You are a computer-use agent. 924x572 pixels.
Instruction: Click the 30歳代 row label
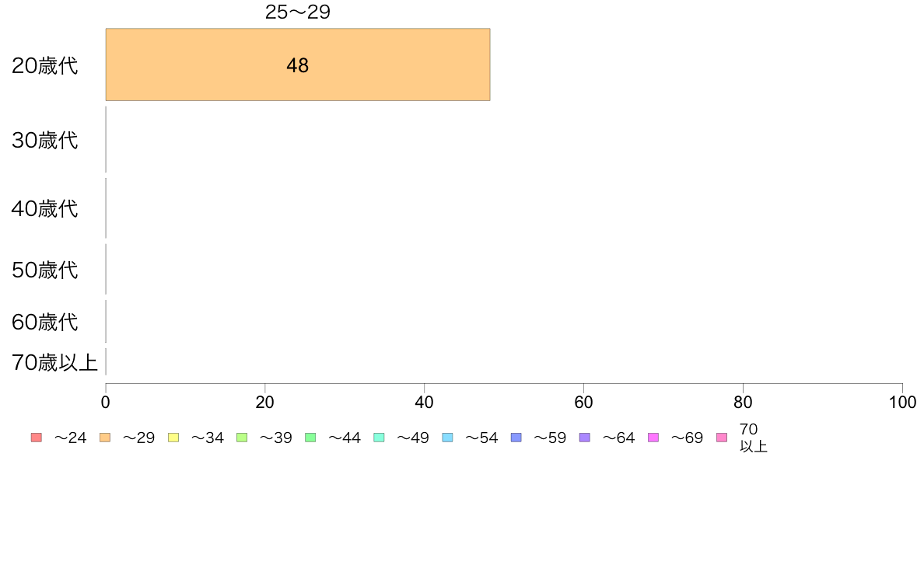point(45,140)
